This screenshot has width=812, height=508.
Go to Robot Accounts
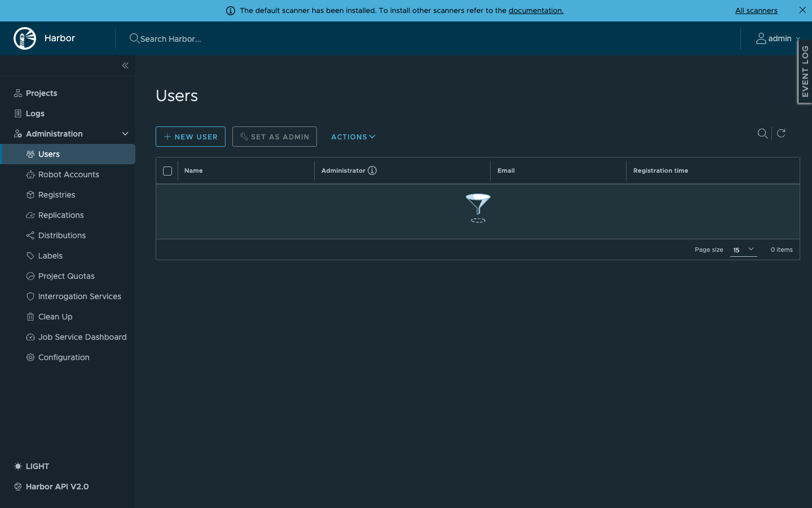(68, 174)
